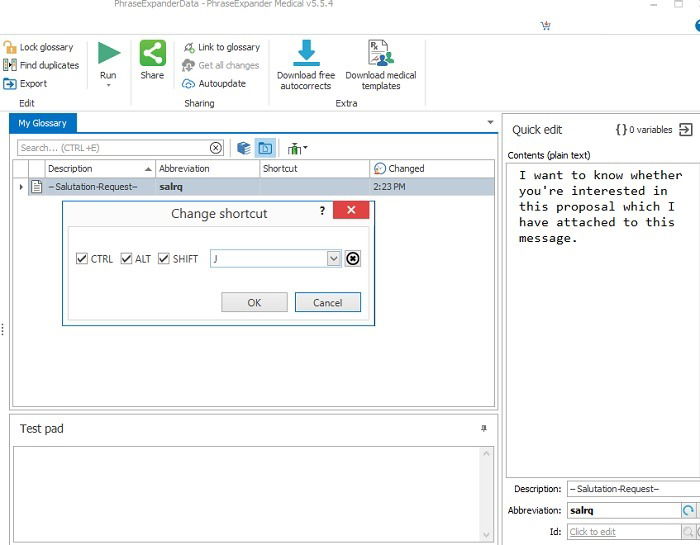Image resolution: width=700 pixels, height=545 pixels.
Task: Uncheck the ALT checkbox
Action: point(126,258)
